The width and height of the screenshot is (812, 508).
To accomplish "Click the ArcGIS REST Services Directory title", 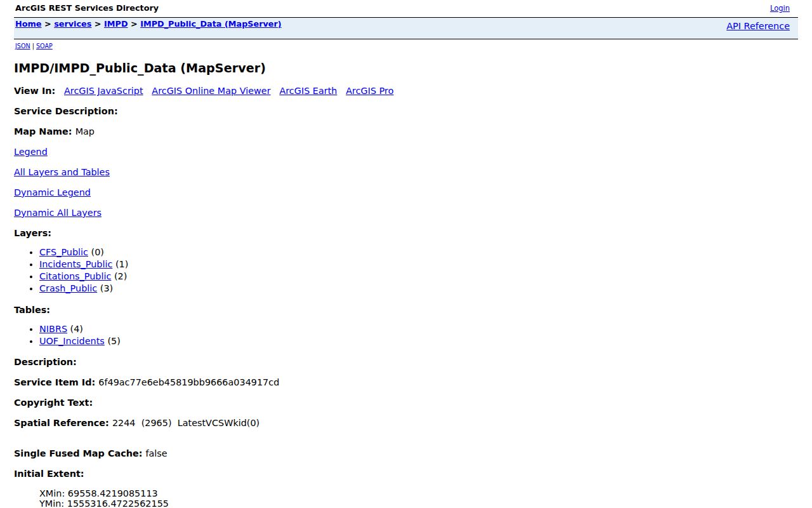I will (87, 8).
